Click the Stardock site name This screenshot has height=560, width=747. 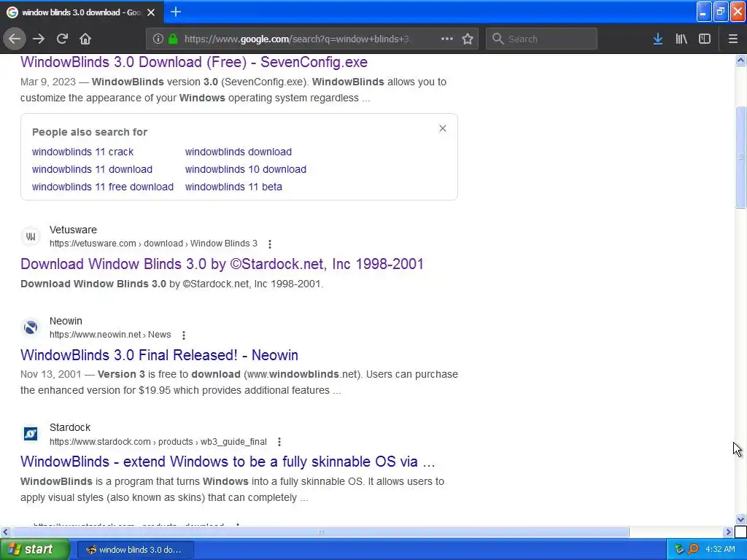(70, 427)
